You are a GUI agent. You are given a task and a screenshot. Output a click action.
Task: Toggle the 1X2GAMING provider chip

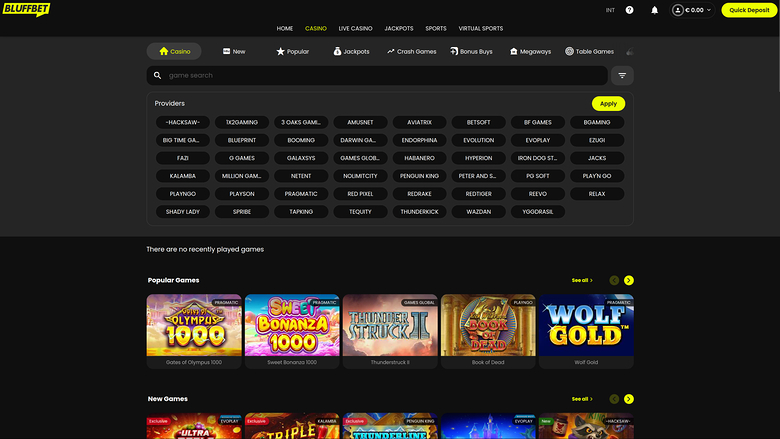(242, 122)
